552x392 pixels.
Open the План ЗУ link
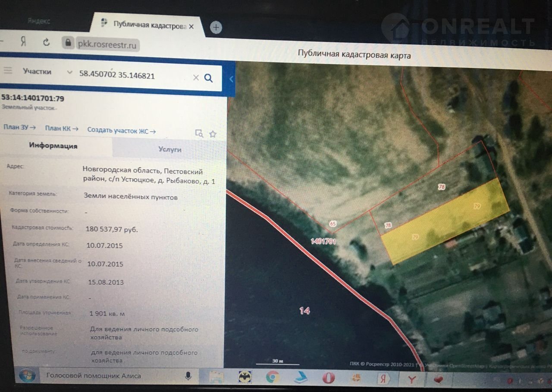[19, 128]
